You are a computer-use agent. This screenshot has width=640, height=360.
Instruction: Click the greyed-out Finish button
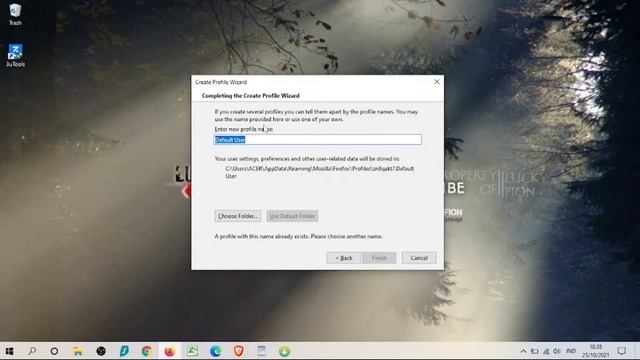[379, 258]
